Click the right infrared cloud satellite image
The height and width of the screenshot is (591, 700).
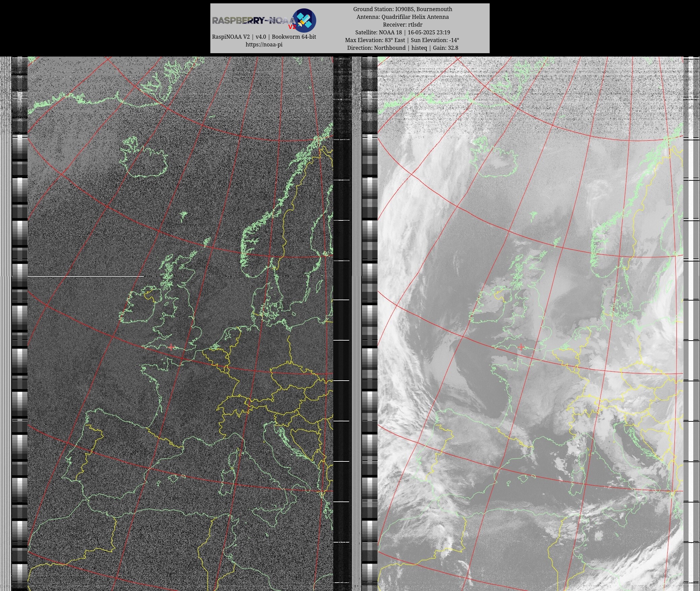click(x=530, y=324)
